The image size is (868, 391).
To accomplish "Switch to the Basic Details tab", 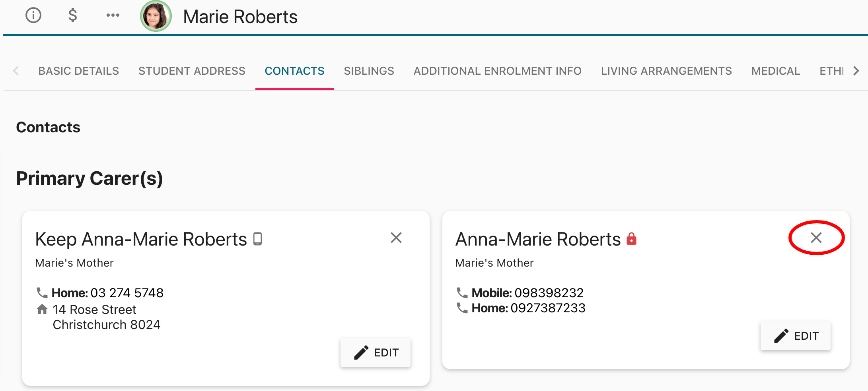I will 78,71.
